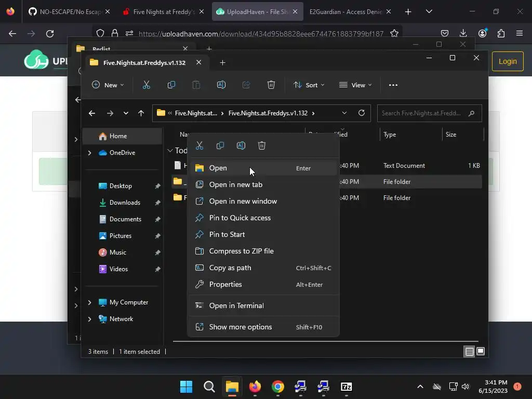532x399 pixels.
Task: Click the Delete trash icon in Explorer toolbar
Action: click(x=271, y=85)
